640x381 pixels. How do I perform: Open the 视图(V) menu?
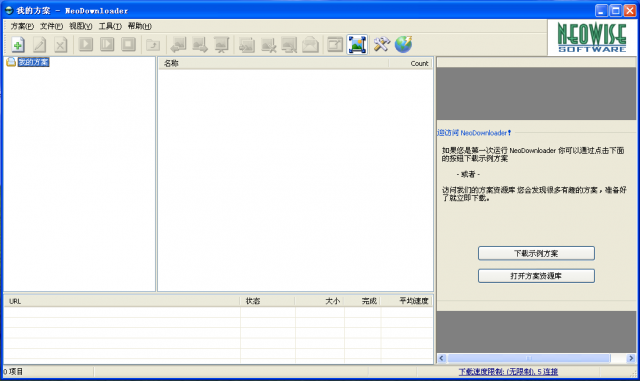(81, 26)
